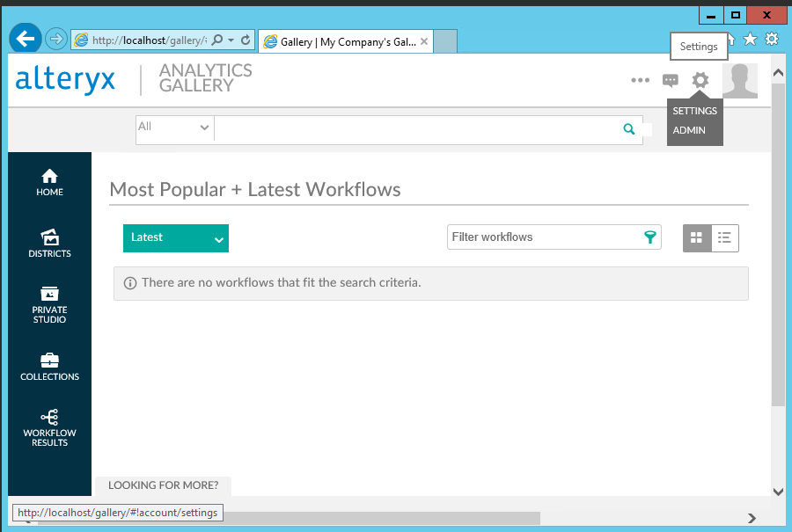
Task: Open the comments bubble icon
Action: pyautogui.click(x=671, y=80)
